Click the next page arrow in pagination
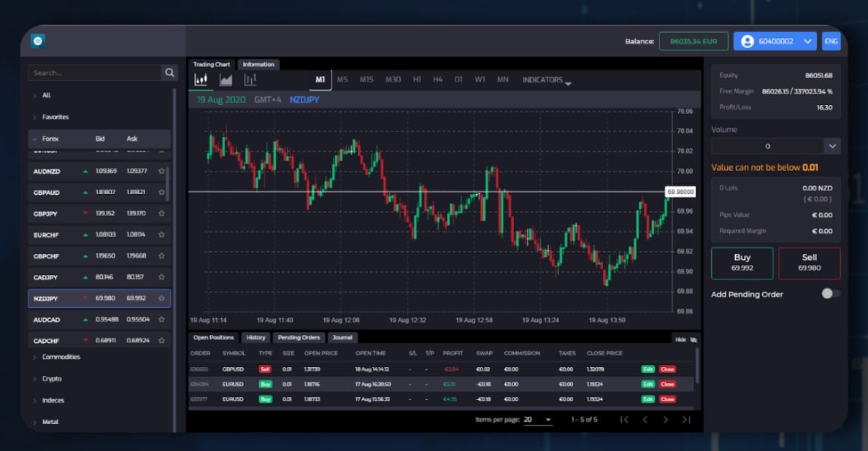The height and width of the screenshot is (451, 868). (665, 420)
